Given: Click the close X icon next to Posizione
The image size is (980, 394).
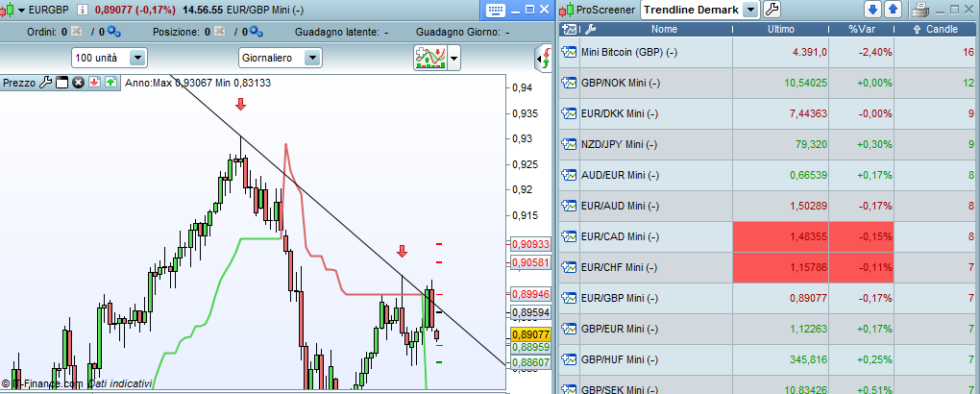Looking at the screenshot, I should pyautogui.click(x=219, y=32).
